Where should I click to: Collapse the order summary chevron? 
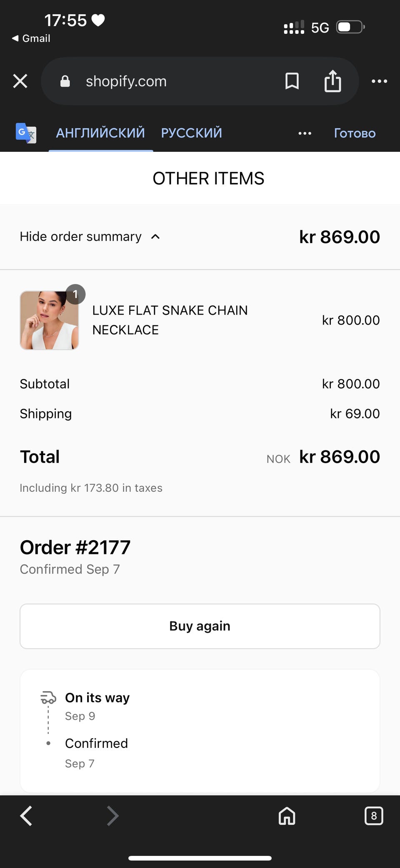155,237
